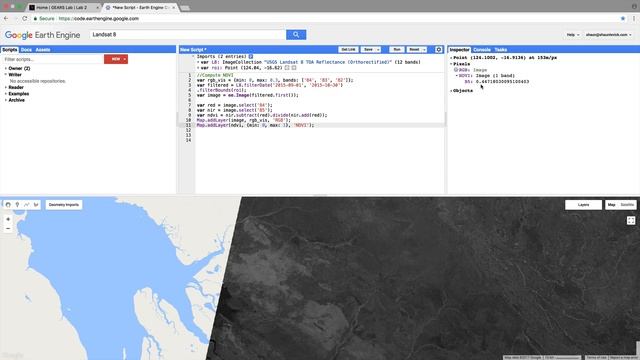This screenshot has height=360, width=640.
Task: Close the New Script Earth Engine browser tab
Action: [173, 7]
